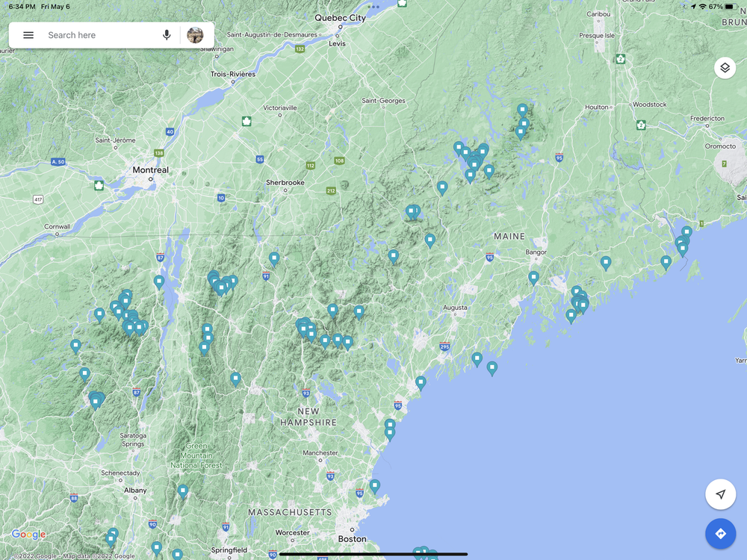Open the blue directions button

tap(720, 534)
